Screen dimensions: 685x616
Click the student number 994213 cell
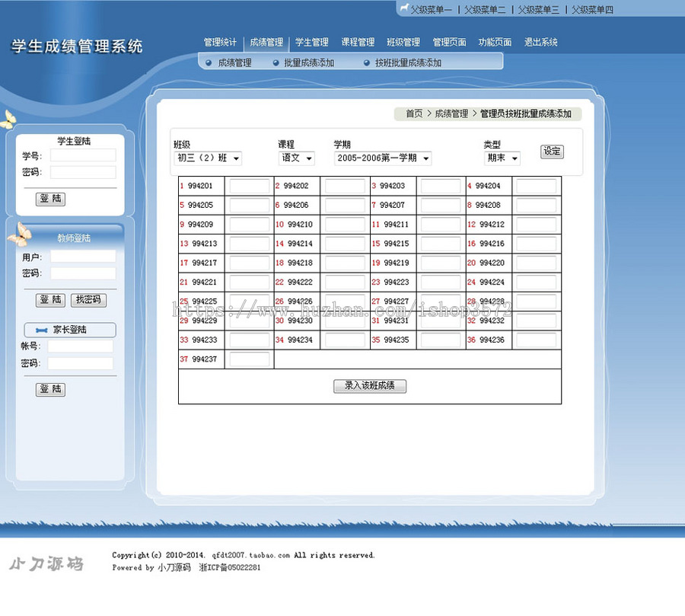(202, 244)
